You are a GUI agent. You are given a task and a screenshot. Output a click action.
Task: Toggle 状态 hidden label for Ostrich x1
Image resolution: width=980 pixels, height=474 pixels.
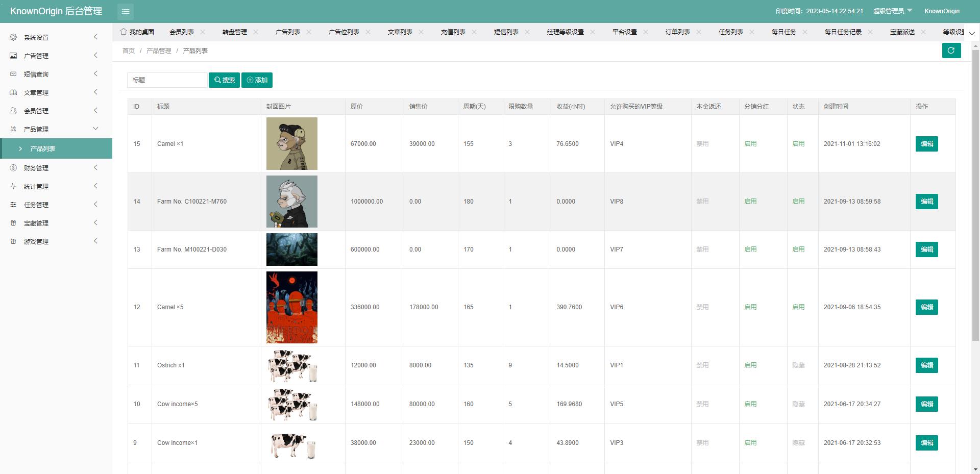point(798,365)
